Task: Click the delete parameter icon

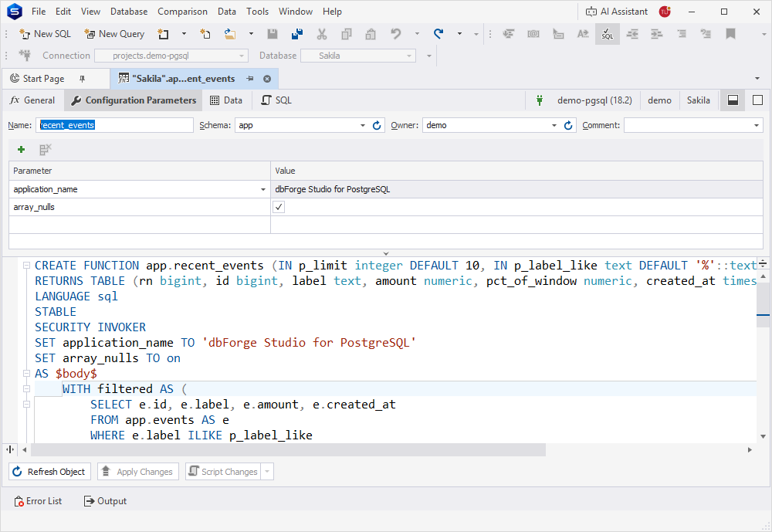Action: 46,149
